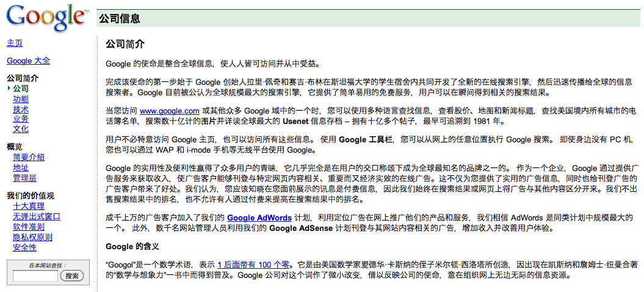The image size is (644, 292).
Task: Go to 管理层 under 概览
Action: coord(24,178)
